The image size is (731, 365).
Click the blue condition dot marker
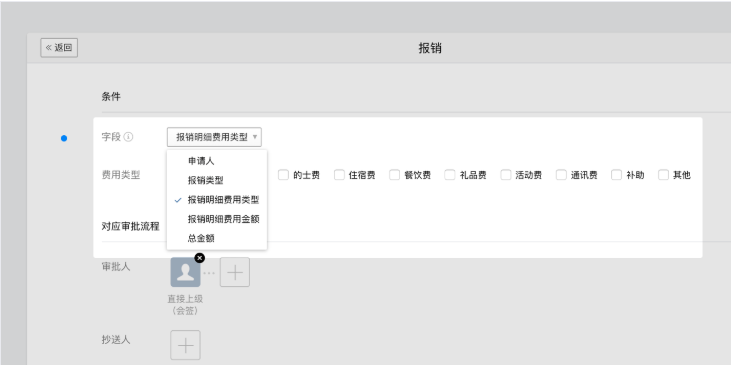[x=64, y=138]
